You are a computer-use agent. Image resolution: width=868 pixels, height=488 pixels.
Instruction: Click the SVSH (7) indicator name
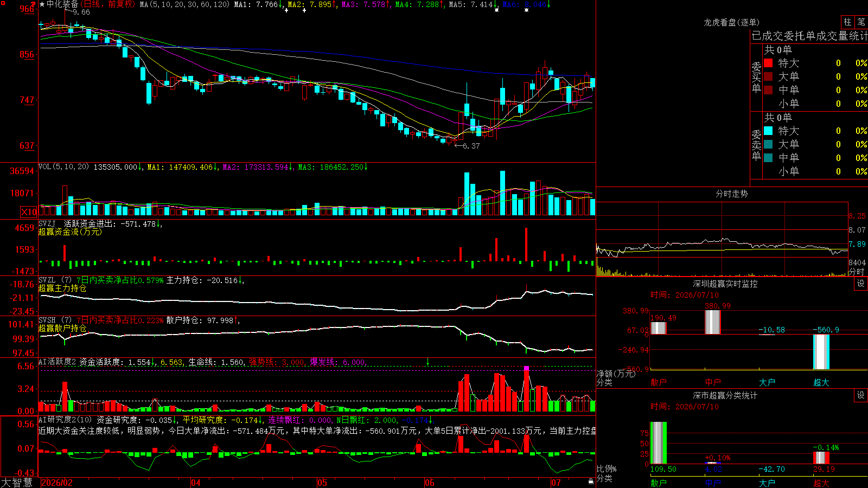click(55, 320)
